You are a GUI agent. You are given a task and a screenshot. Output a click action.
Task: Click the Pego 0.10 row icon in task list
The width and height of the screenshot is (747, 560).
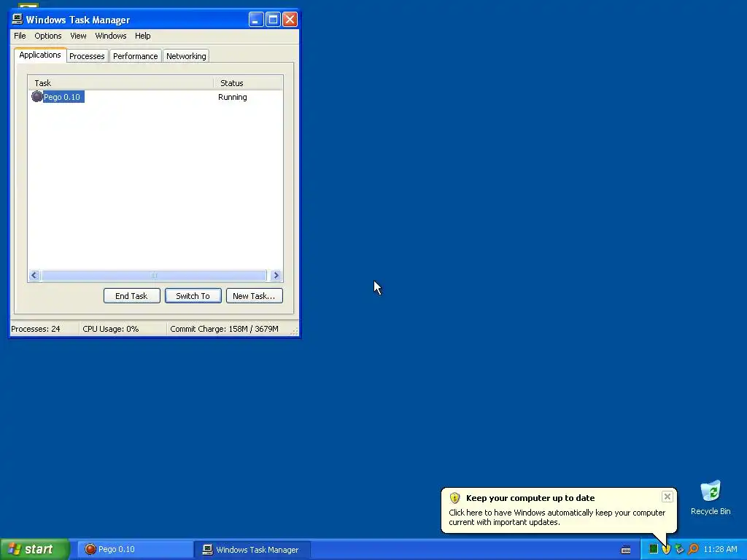click(36, 97)
